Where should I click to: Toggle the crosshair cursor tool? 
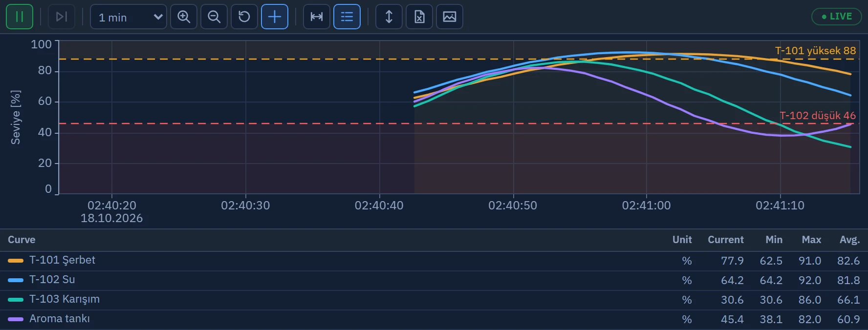[275, 17]
